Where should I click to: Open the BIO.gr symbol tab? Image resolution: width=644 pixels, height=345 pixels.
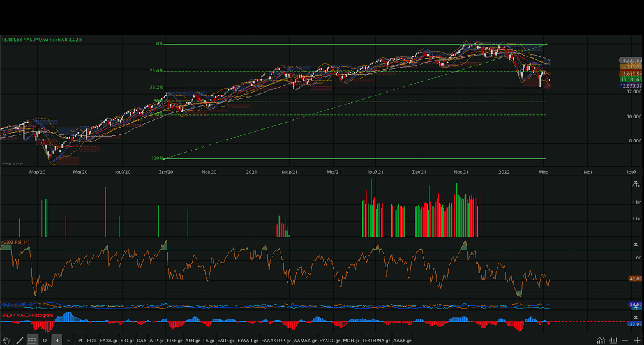[x=127, y=341]
